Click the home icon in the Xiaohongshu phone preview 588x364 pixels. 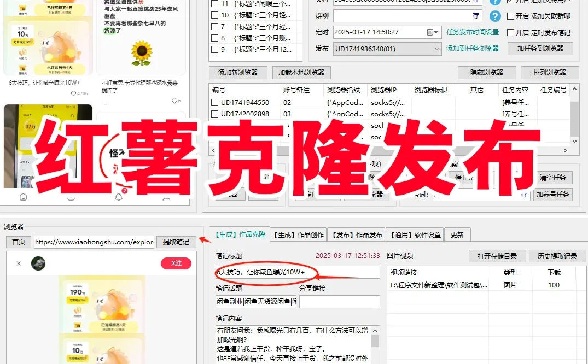click(x=22, y=197)
